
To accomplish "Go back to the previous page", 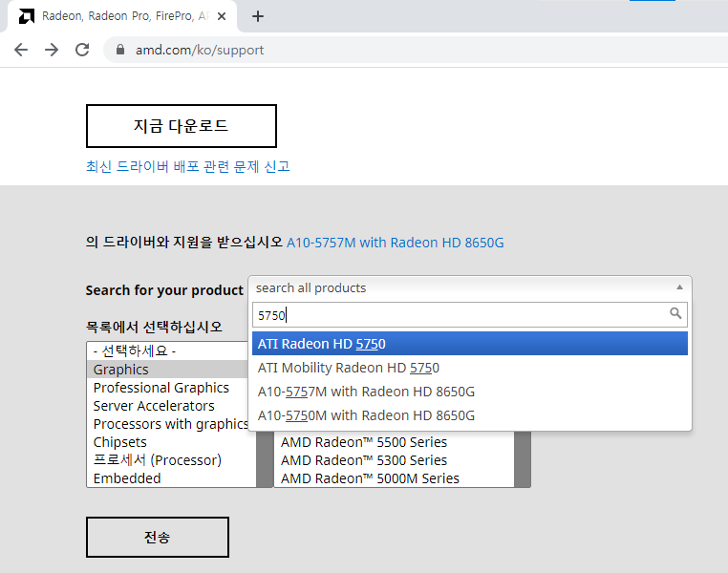I will click(21, 50).
